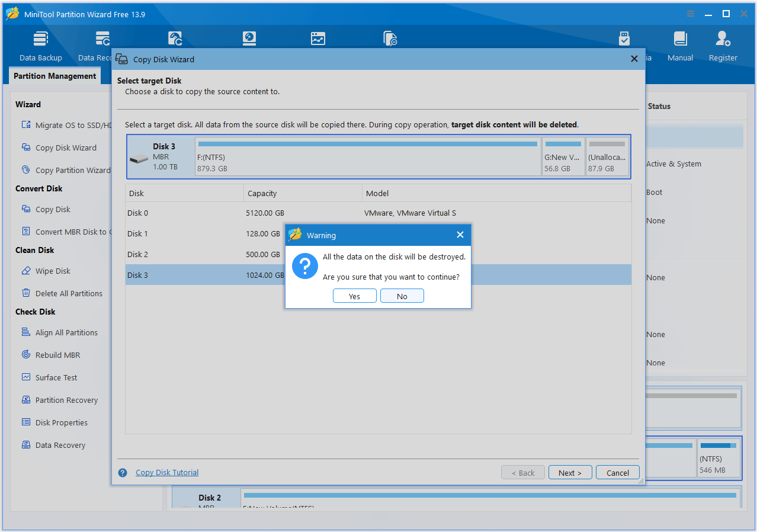Screen dimensions: 757x532
Task: Click the (NTFS) 546 MB partition in main window
Action: point(718,458)
